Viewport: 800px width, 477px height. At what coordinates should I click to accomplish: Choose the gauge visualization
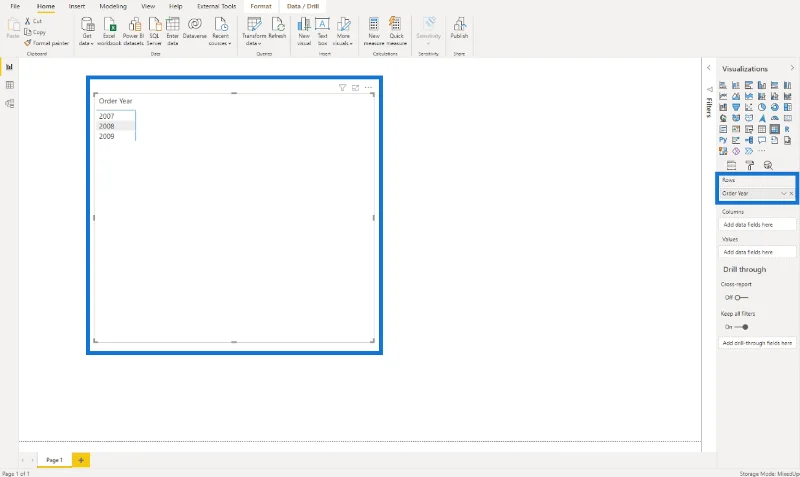774,118
